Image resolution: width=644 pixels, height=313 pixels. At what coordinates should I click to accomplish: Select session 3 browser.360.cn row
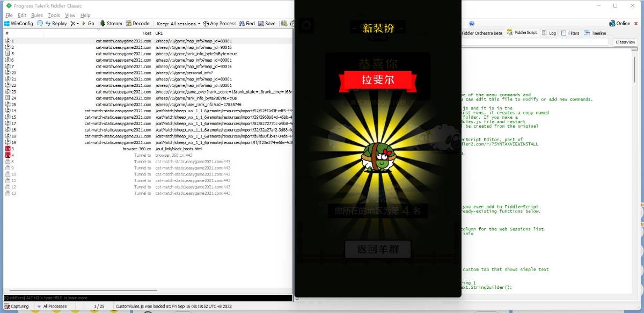point(148,149)
